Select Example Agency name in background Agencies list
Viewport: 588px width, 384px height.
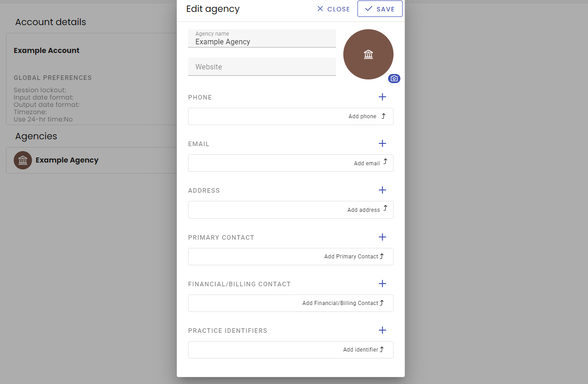click(x=67, y=160)
